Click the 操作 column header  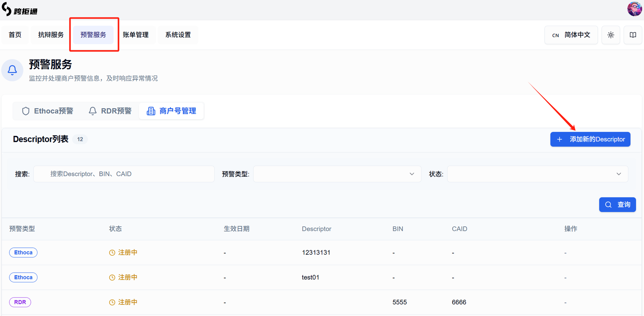point(571,229)
